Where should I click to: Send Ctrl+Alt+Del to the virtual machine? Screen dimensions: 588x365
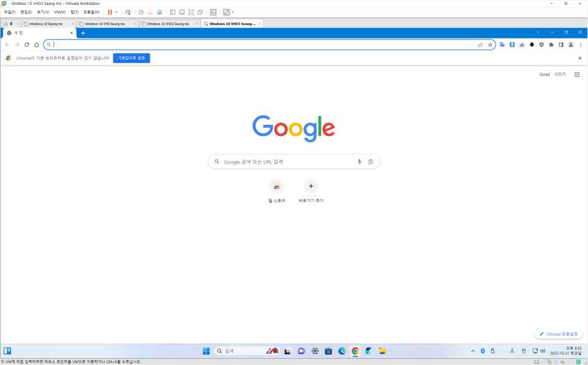click(x=128, y=12)
